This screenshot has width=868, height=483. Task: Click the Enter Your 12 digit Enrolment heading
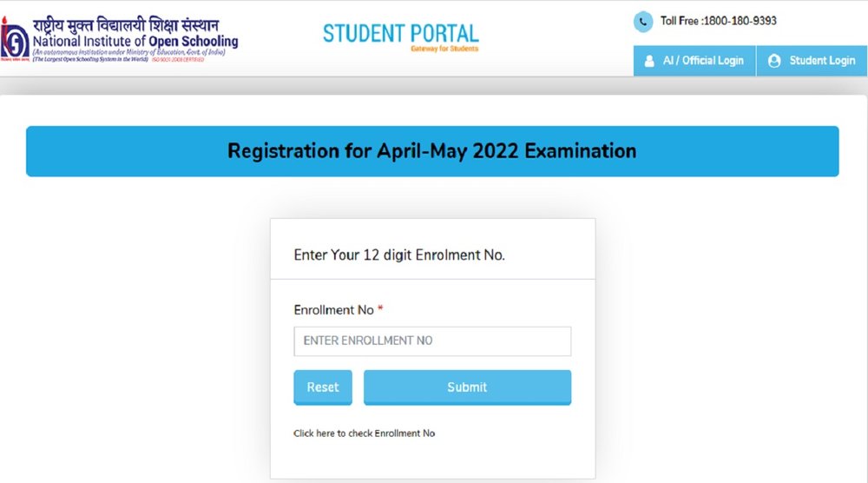[x=399, y=255]
